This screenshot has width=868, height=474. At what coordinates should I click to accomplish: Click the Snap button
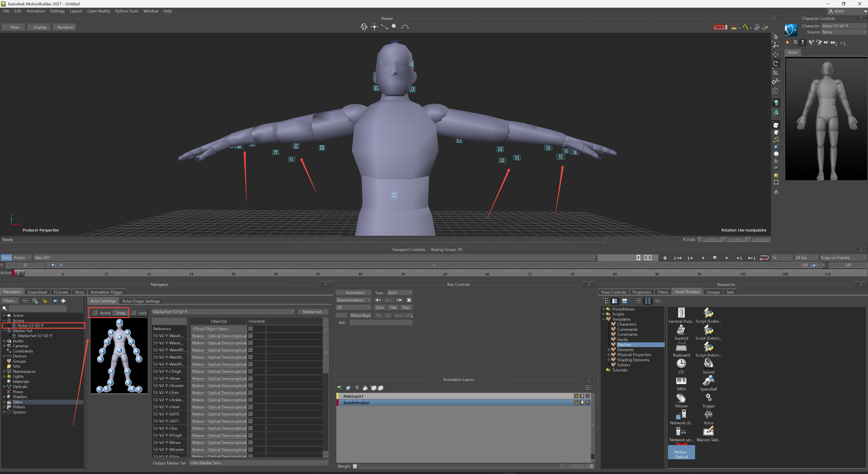(x=120, y=313)
